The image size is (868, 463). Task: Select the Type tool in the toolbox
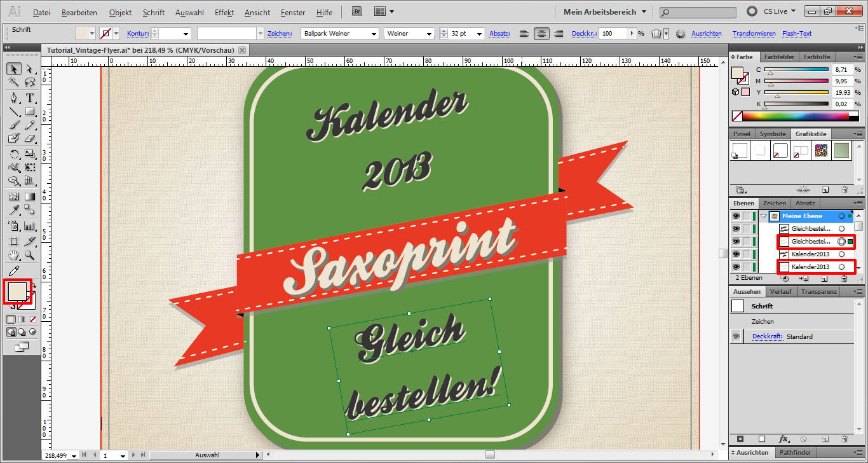(x=29, y=98)
